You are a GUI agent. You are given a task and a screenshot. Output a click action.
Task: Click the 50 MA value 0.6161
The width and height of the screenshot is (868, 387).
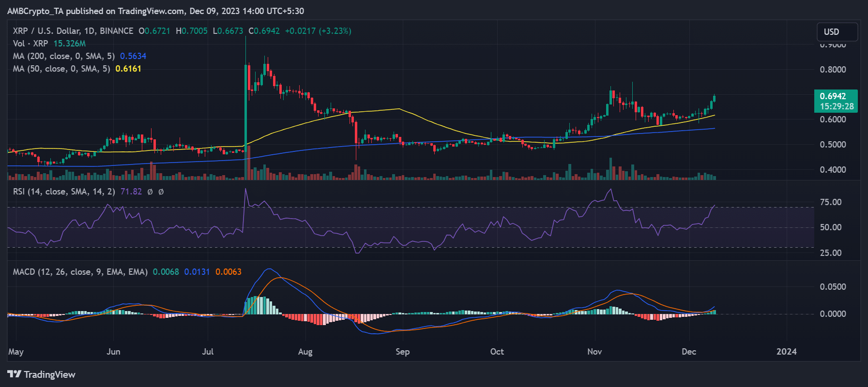coord(128,69)
